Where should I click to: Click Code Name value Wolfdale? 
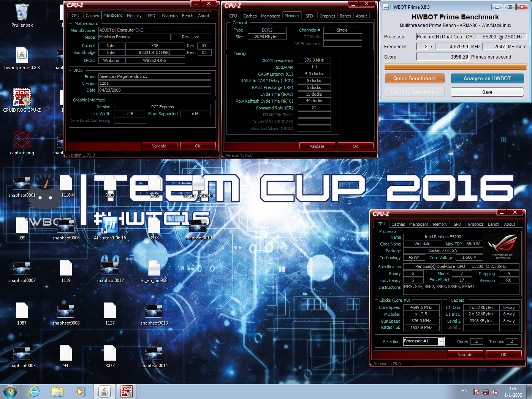(x=423, y=244)
